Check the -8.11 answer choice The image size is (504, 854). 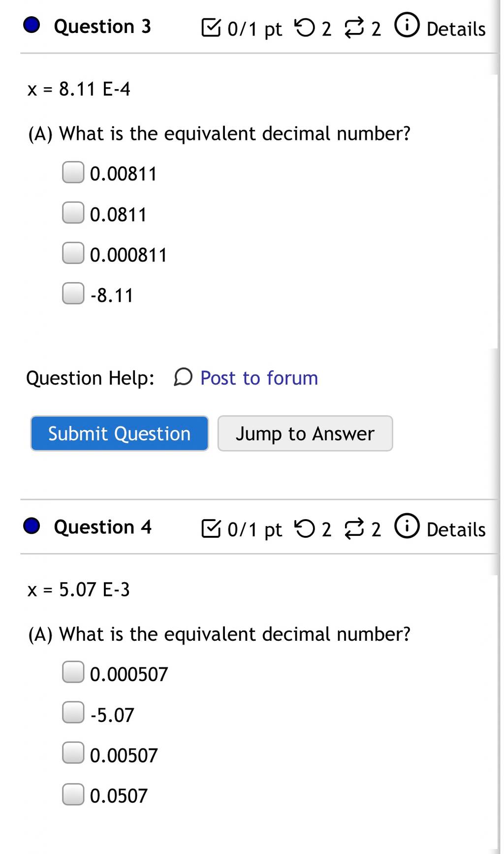73,294
